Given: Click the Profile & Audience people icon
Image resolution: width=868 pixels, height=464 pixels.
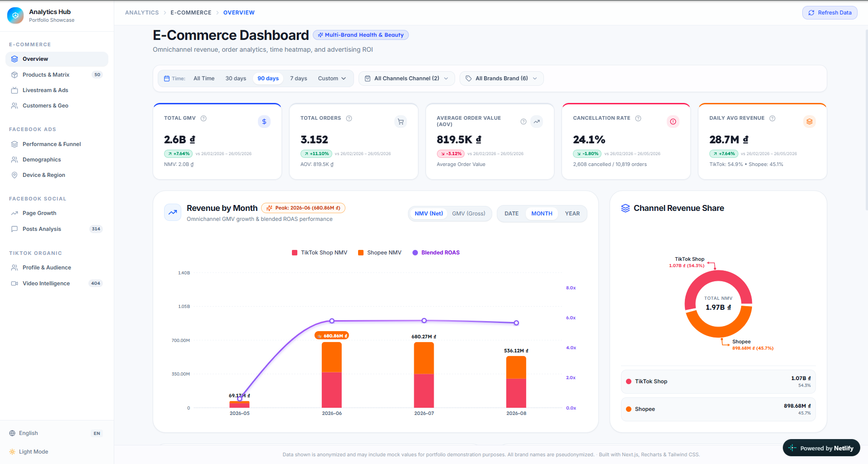Looking at the screenshot, I should coord(15,268).
